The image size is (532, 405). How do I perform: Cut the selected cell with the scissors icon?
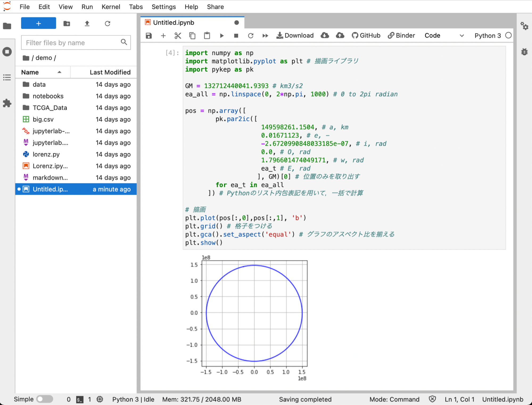178,35
